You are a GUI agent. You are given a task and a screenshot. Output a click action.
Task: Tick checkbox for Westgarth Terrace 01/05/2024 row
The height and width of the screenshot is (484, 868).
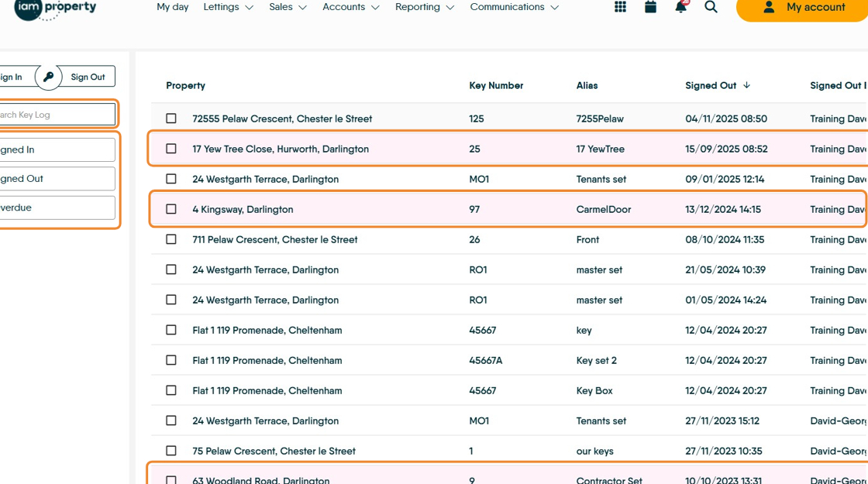(171, 300)
